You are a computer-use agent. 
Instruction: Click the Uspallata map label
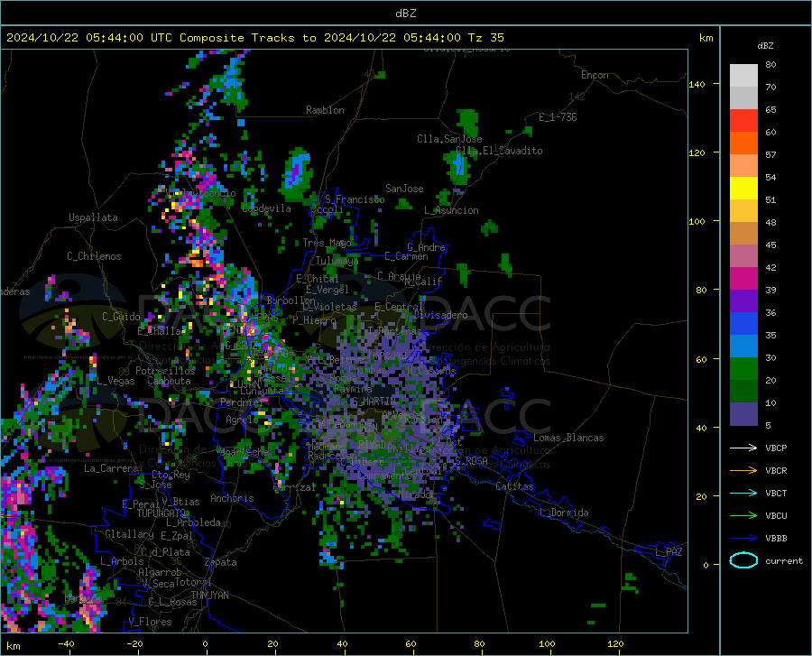(x=93, y=218)
